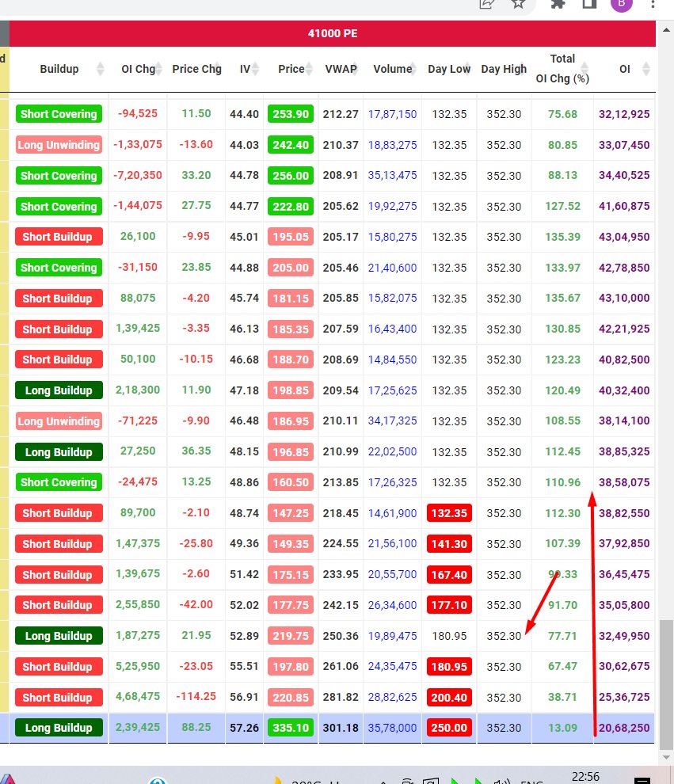Click the browser extensions puzzle icon
Screen dimensions: 674x784
558,4
